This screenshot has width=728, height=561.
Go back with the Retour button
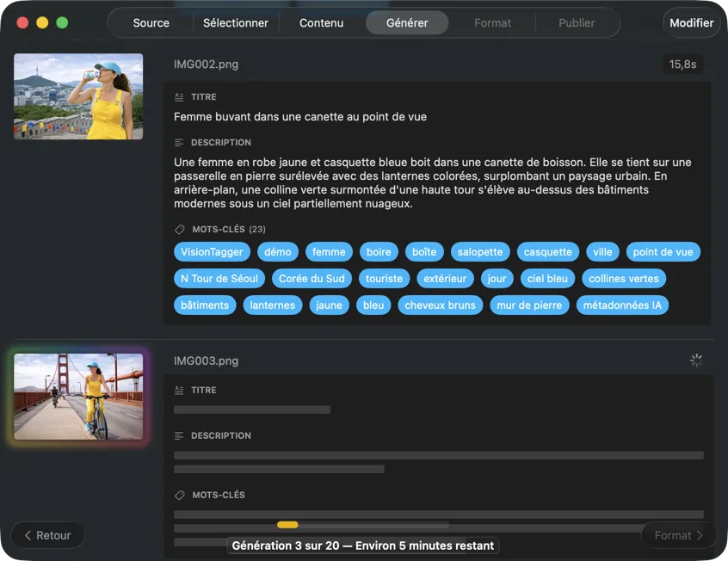[47, 535]
